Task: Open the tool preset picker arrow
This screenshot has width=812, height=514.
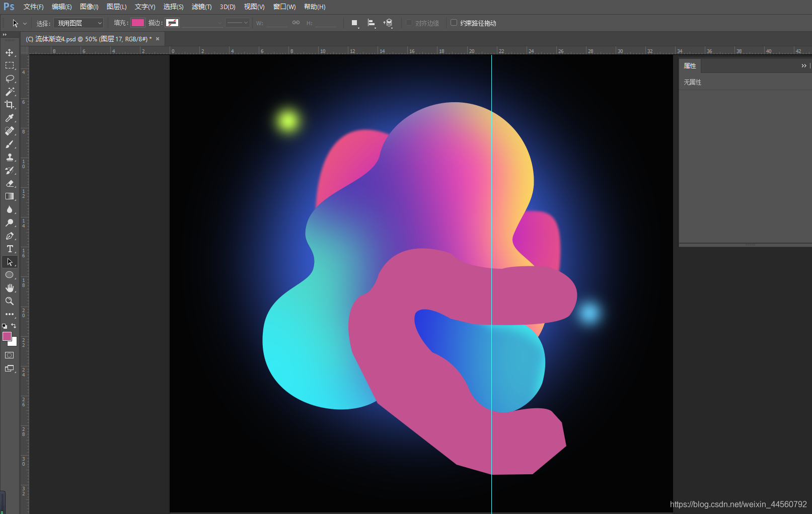Action: coord(25,24)
